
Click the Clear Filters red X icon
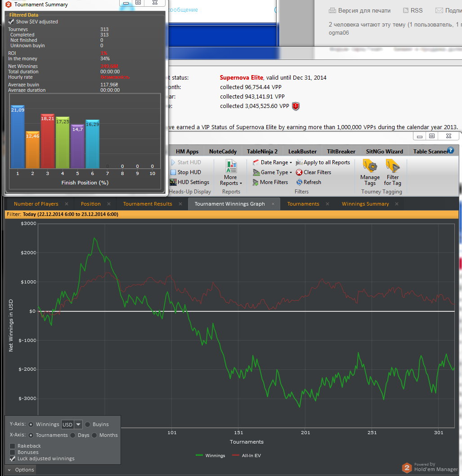pos(299,172)
